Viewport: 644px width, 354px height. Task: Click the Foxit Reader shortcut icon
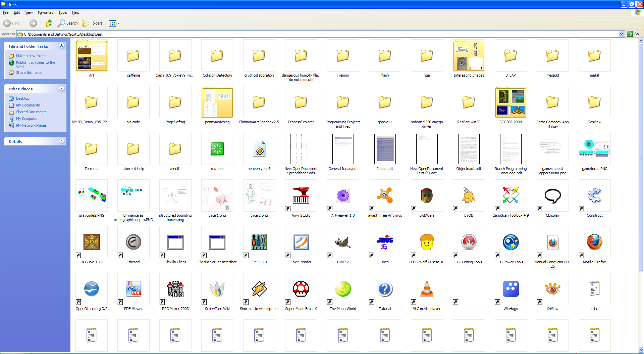tap(301, 242)
